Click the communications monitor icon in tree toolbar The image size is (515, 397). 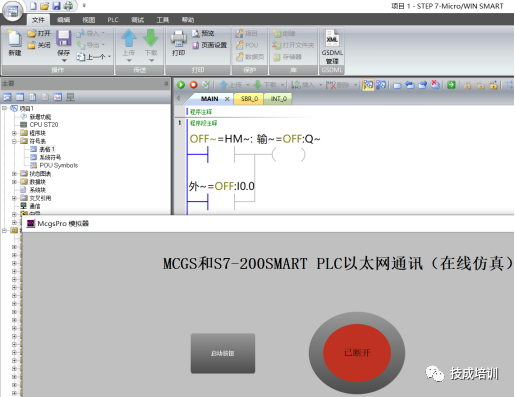point(70,97)
